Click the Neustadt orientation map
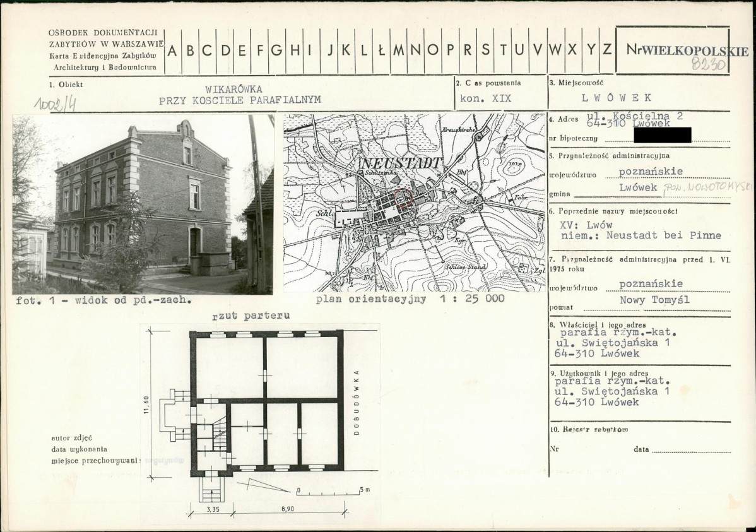The width and height of the screenshot is (756, 532). point(415,203)
